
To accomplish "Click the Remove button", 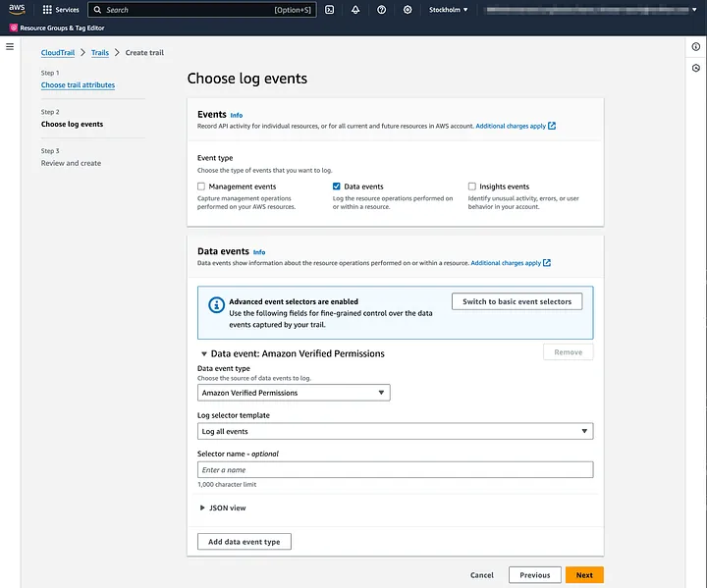I will [569, 352].
